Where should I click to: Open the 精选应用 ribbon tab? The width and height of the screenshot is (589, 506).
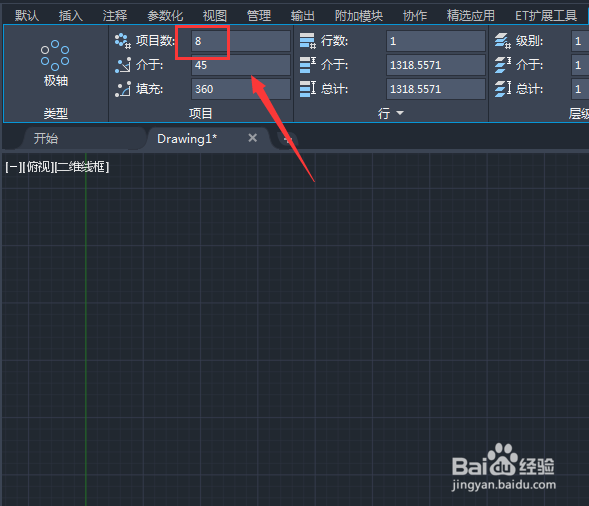[x=471, y=16]
